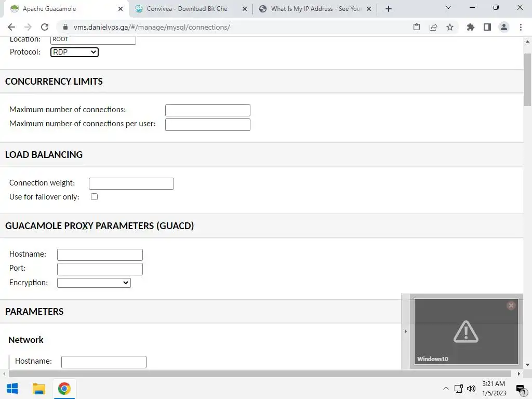532x399 pixels.
Task: Share this page icon
Action: pyautogui.click(x=433, y=27)
